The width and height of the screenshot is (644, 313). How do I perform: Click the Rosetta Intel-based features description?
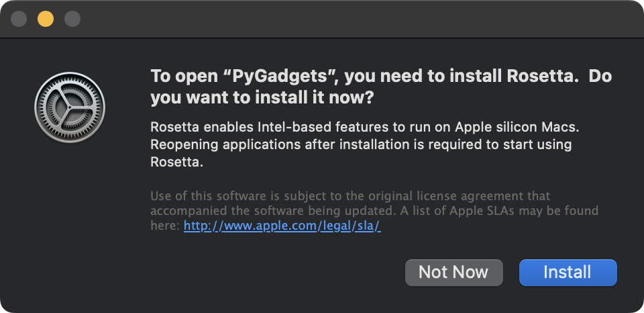click(365, 144)
